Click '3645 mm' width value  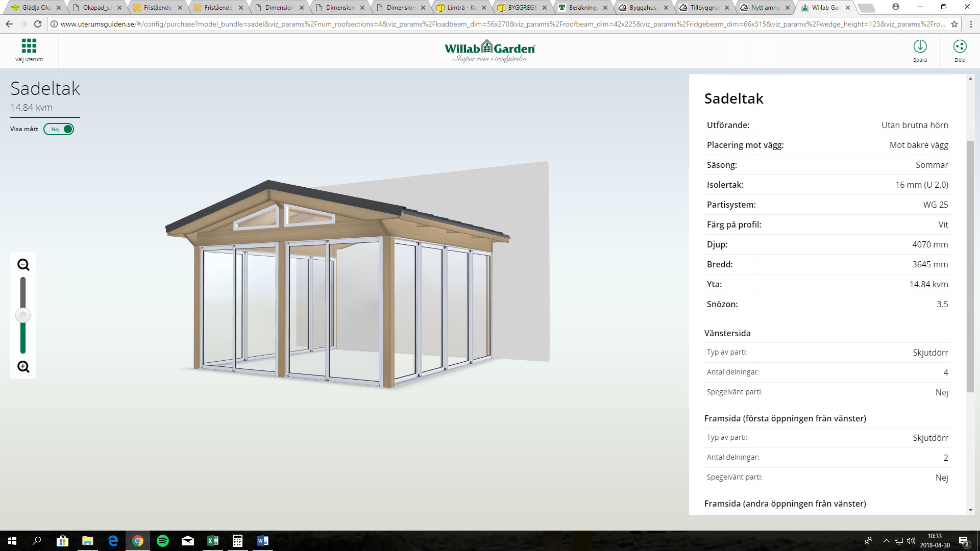930,264
